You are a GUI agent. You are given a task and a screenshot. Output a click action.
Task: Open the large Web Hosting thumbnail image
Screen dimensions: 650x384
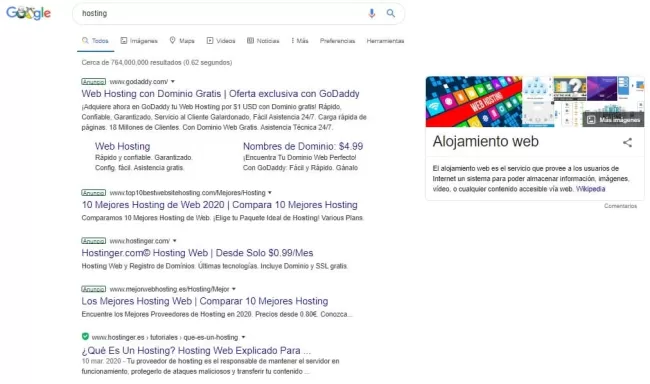pos(473,102)
